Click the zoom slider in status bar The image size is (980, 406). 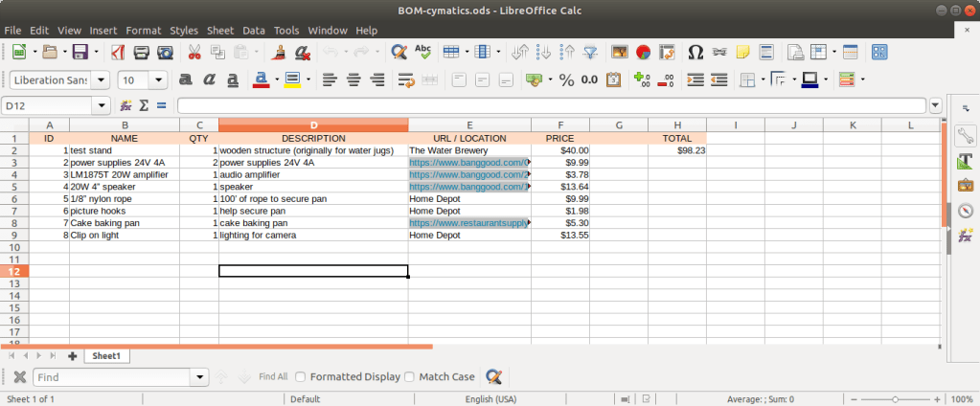tap(895, 398)
